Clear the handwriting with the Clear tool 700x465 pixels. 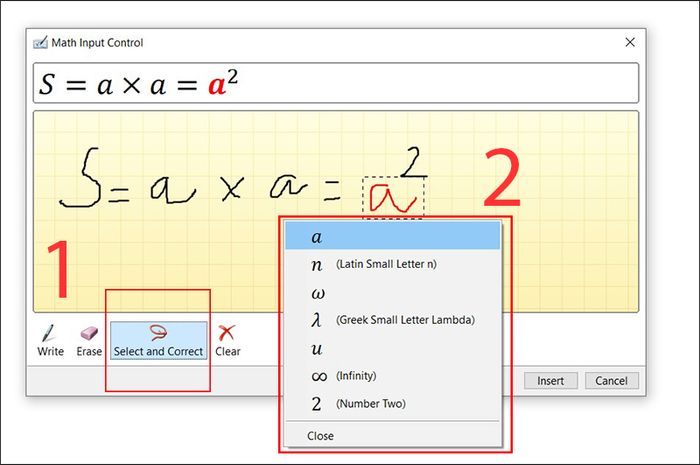pyautogui.click(x=227, y=340)
